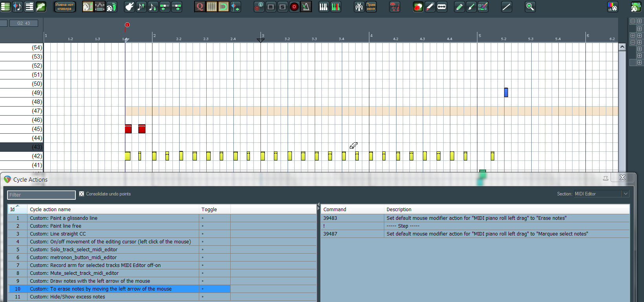Select 'Custom: Paint a glissando line' row
Viewport: 644px width, 302px height.
tap(162, 218)
